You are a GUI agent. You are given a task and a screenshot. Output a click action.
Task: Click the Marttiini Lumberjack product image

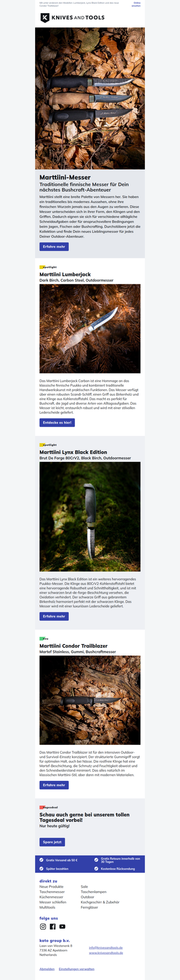90,328
